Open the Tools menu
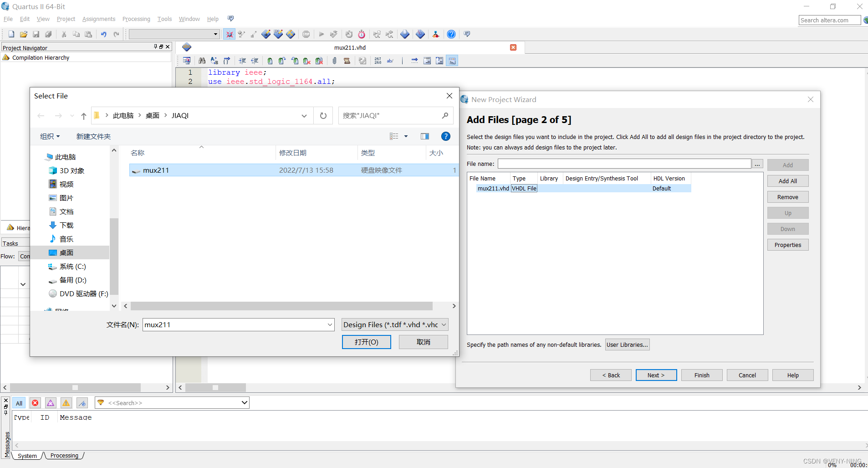 pyautogui.click(x=164, y=19)
